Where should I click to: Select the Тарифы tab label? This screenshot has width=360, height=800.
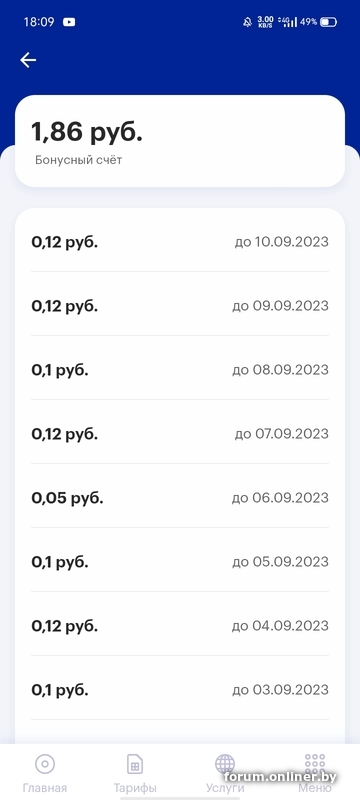135,788
